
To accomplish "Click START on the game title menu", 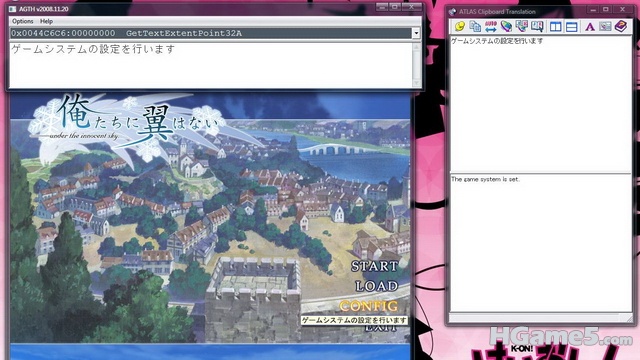I will pyautogui.click(x=375, y=267).
